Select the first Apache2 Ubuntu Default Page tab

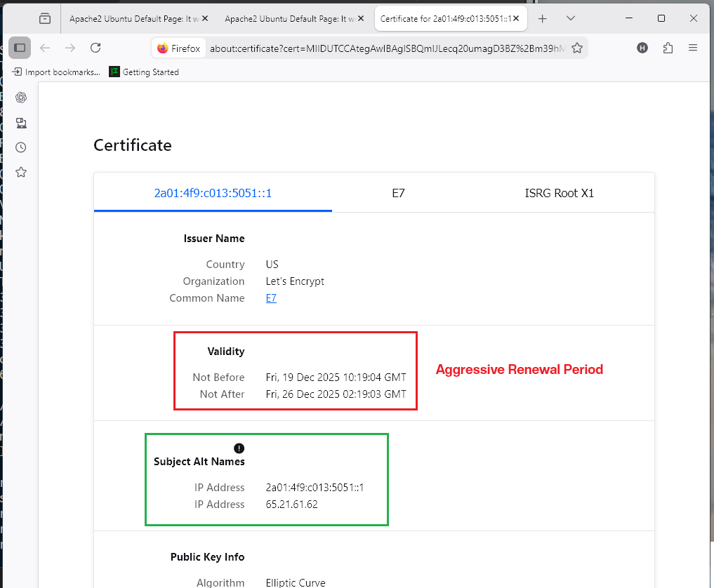(x=138, y=19)
